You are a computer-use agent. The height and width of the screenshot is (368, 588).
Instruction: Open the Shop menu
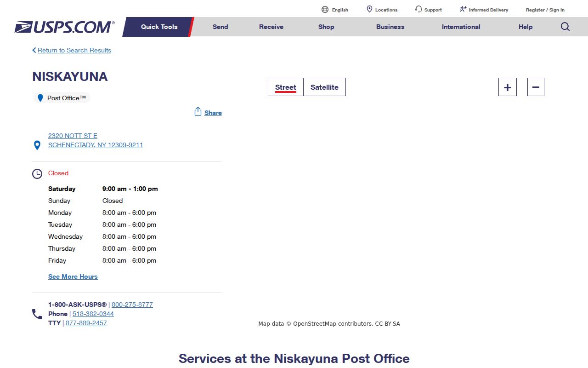(326, 27)
